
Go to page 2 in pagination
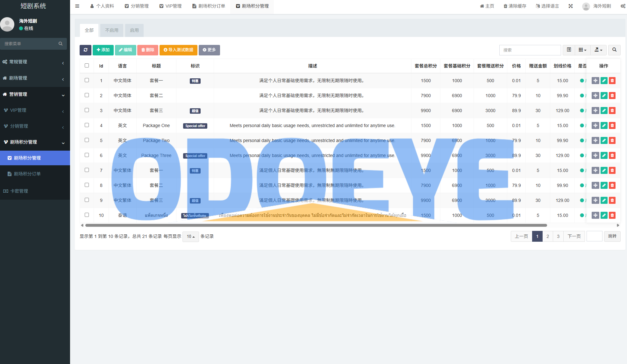click(548, 236)
